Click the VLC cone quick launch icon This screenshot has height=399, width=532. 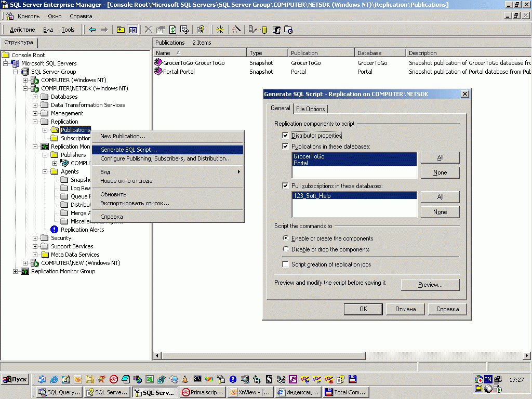tap(185, 379)
